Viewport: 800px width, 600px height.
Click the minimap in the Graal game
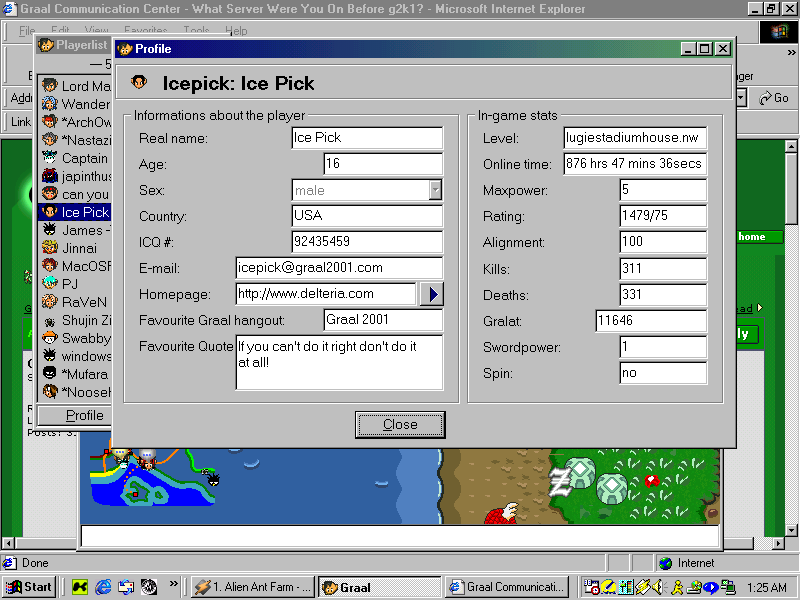[153, 477]
